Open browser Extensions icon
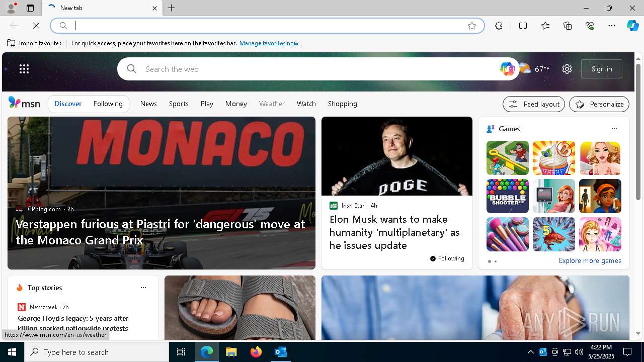The image size is (644, 362). tap(499, 26)
